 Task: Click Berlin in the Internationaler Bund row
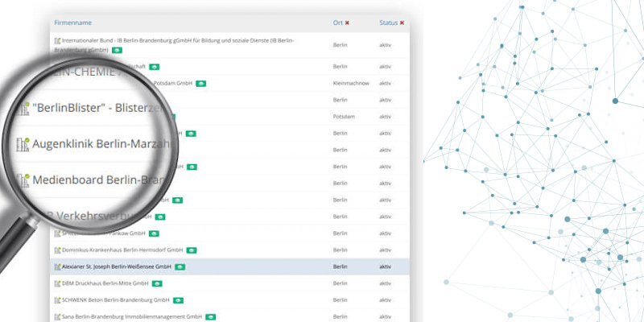click(x=340, y=45)
